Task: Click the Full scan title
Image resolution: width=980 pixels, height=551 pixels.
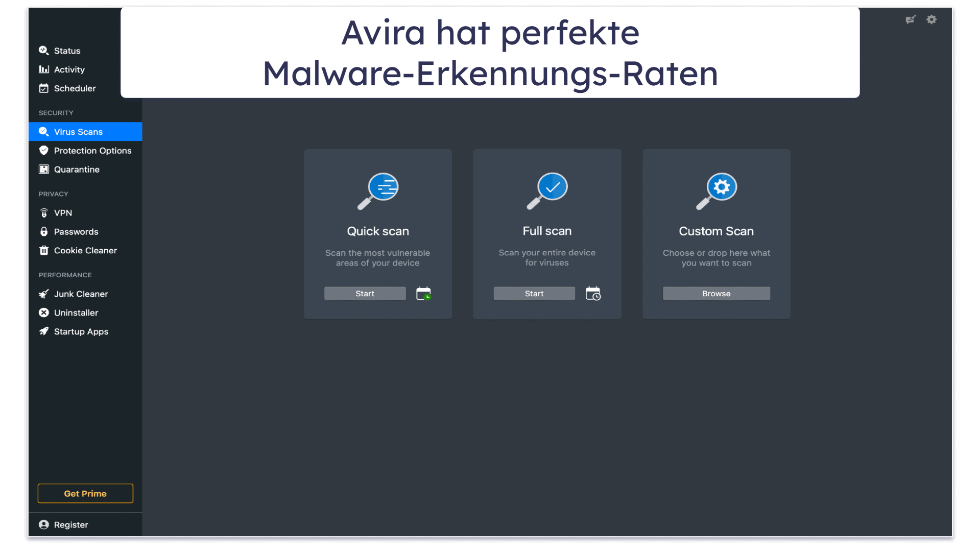Action: pyautogui.click(x=547, y=231)
